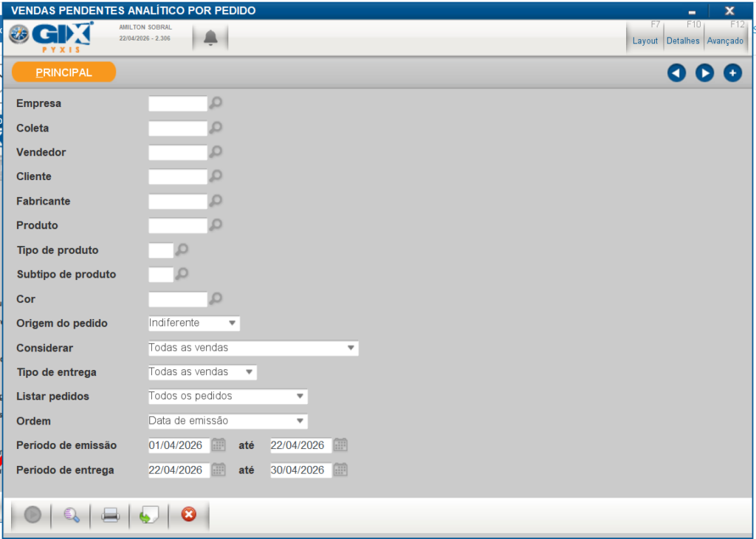Open lookup for Tipo de produto

[x=182, y=250]
